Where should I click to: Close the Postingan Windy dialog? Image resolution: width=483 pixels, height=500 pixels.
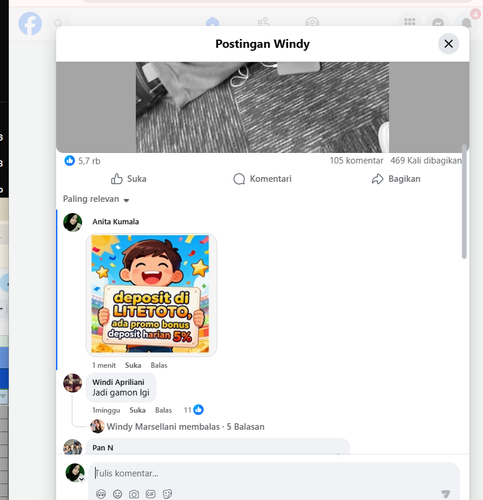point(448,44)
